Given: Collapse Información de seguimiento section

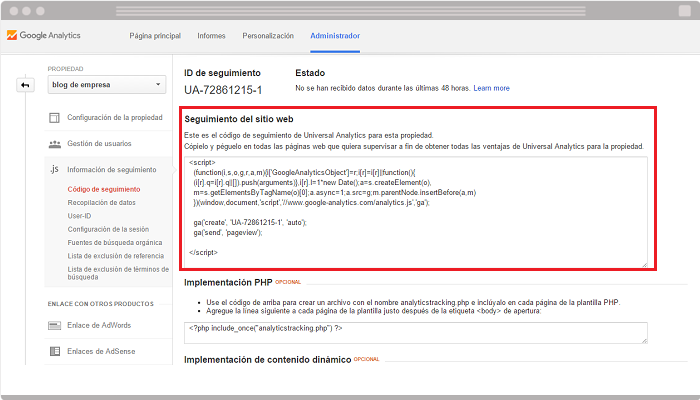Looking at the screenshot, I should point(112,170).
